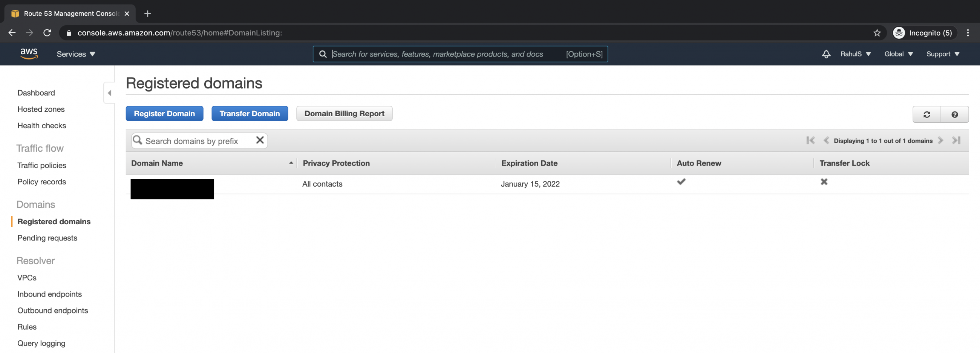Toggle Domain Name sort order
Viewport: 980px width, 353px height.
[x=291, y=163]
